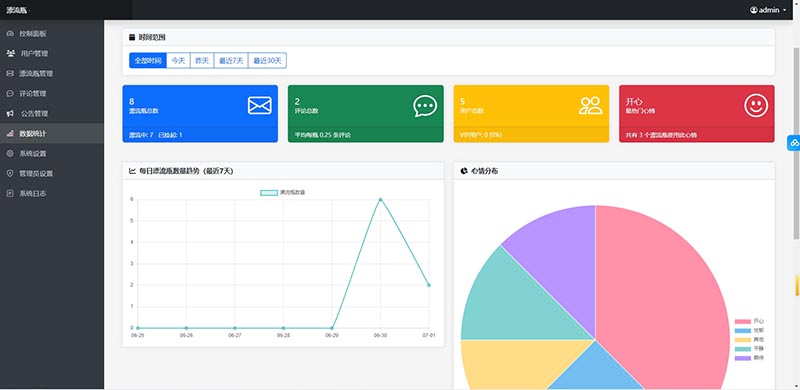Click the users icon for 用户管理
Screen dimensions: 800x390
(x=11, y=54)
